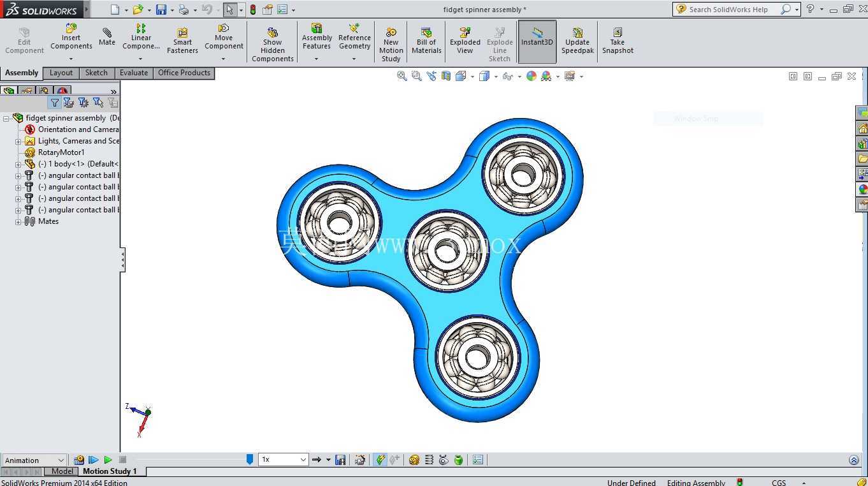The image size is (868, 486).
Task: Switch to the Layout tab
Action: click(61, 73)
